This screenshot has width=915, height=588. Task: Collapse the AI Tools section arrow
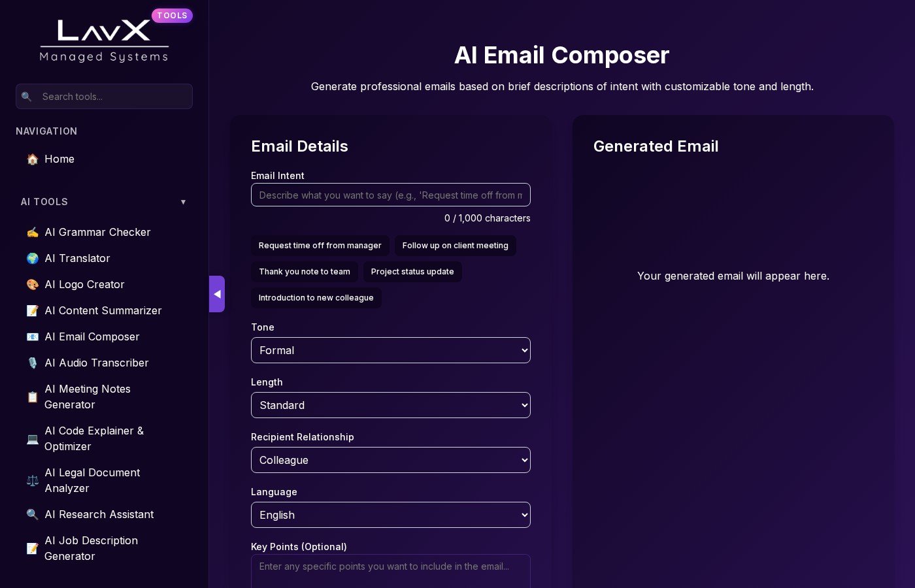pyautogui.click(x=183, y=202)
